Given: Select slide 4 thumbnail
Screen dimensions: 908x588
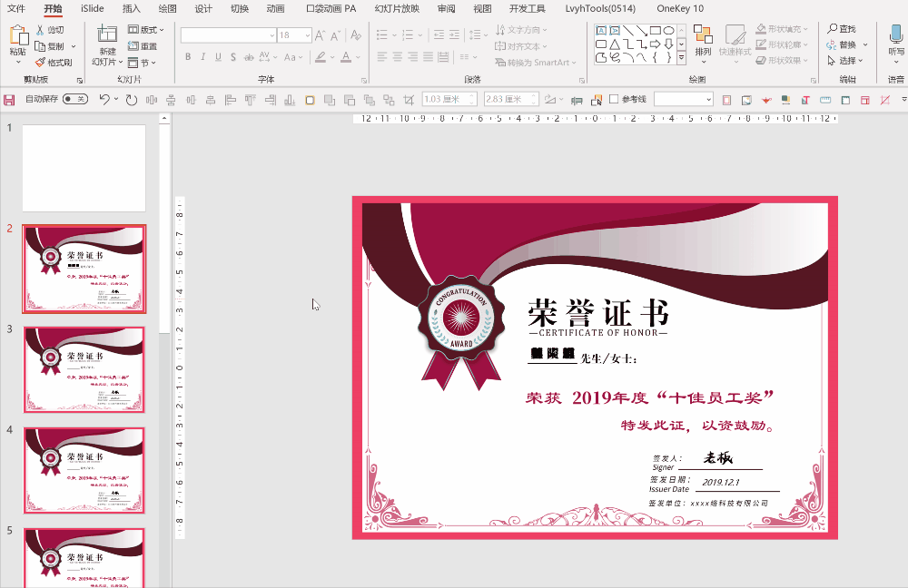Looking at the screenshot, I should [x=84, y=471].
